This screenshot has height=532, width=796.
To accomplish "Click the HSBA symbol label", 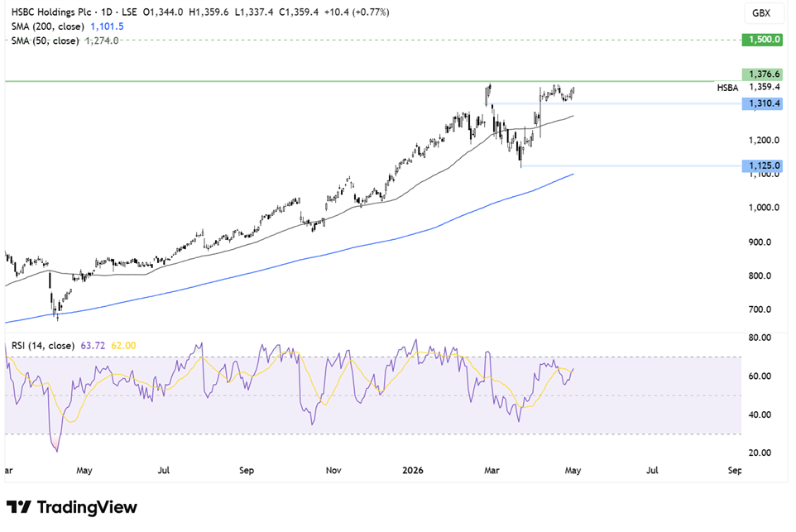I will pyautogui.click(x=727, y=88).
